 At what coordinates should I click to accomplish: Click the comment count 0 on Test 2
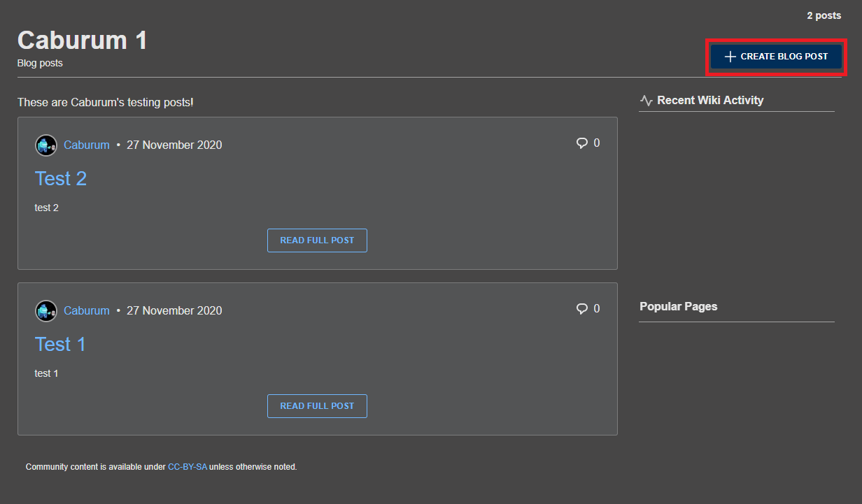(597, 143)
